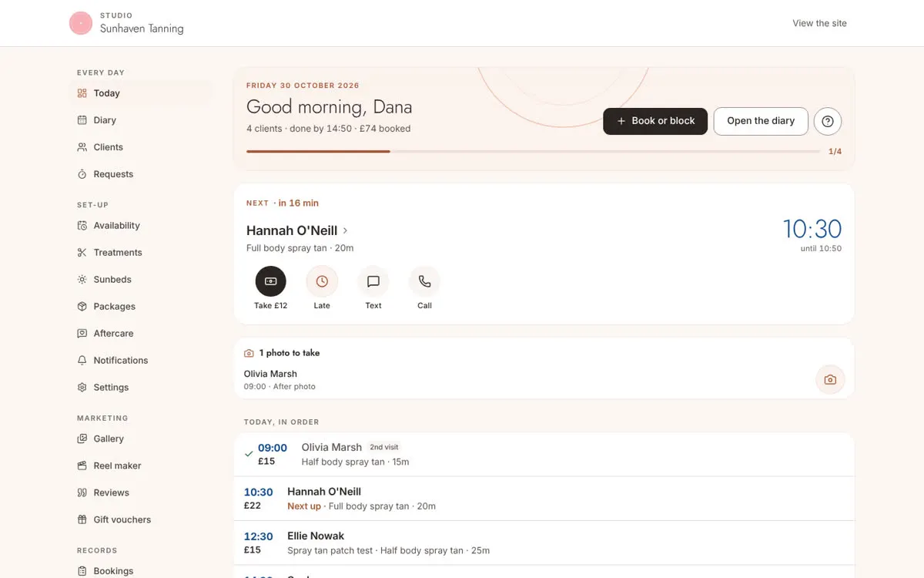Viewport: 924px width, 578px height.
Task: Click the Treatments scissors icon in sidebar
Action: click(82, 253)
